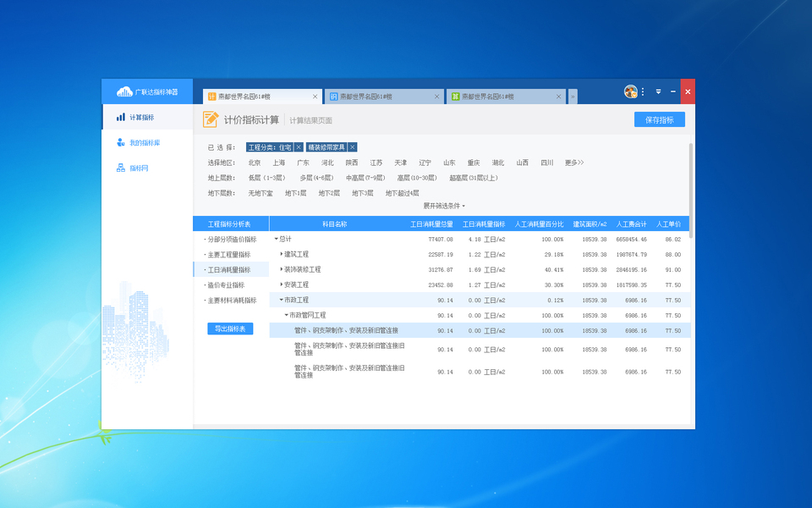Filter region by 上海
Screen dimensions: 812x508
tap(278, 163)
